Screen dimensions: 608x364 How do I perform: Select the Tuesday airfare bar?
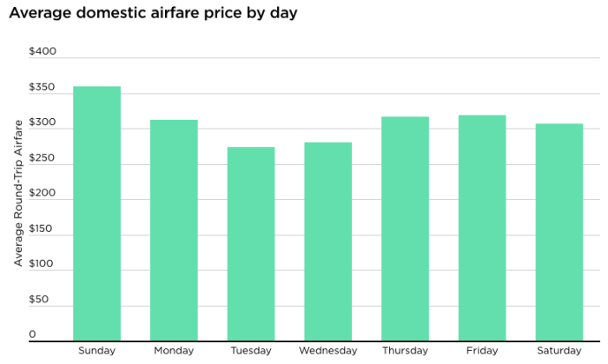pos(251,243)
